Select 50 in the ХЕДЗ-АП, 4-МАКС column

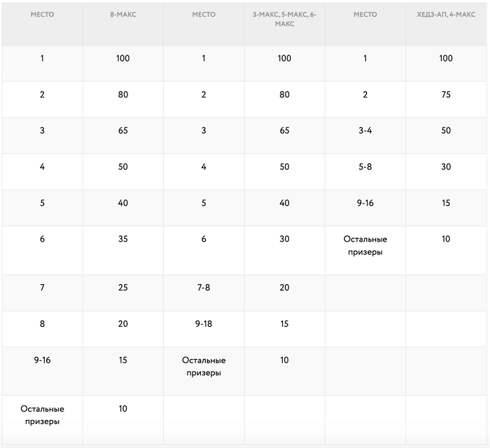click(x=446, y=131)
